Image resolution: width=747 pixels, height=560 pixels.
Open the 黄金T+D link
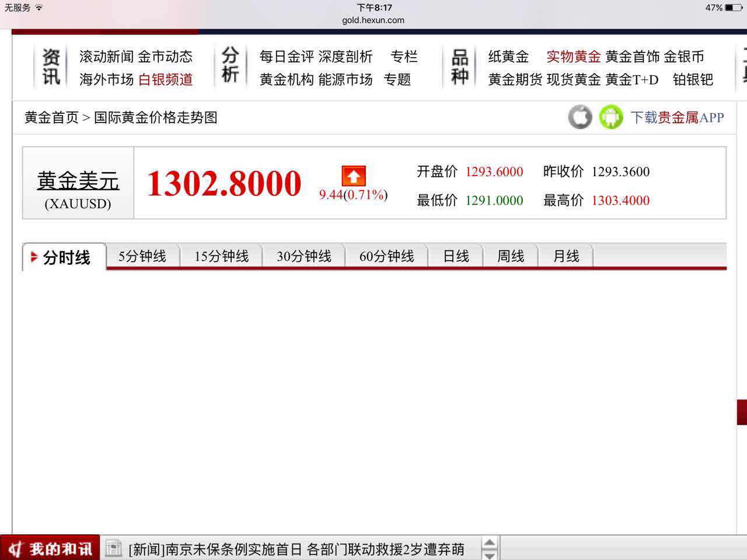point(632,79)
